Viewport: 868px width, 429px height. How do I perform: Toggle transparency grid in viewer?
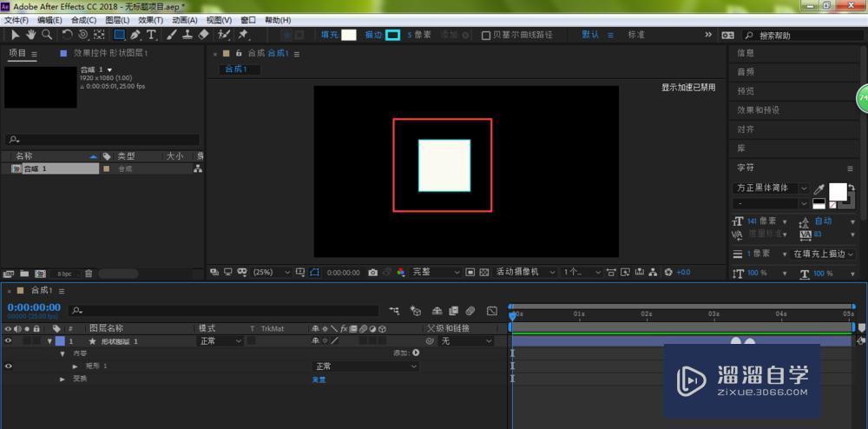tap(484, 273)
